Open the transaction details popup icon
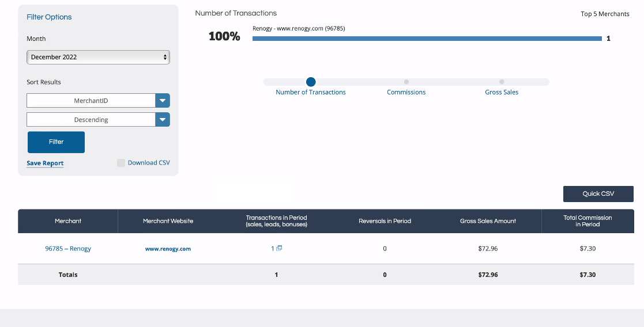The image size is (644, 327). 279,248
